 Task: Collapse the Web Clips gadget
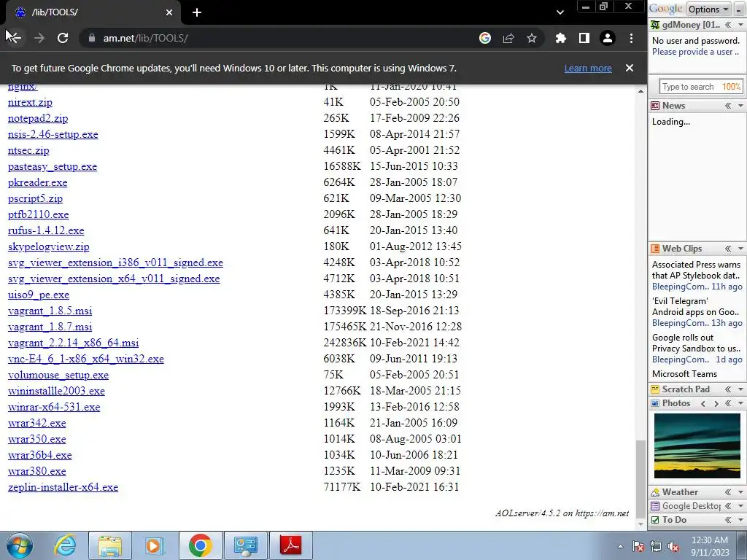click(728, 249)
